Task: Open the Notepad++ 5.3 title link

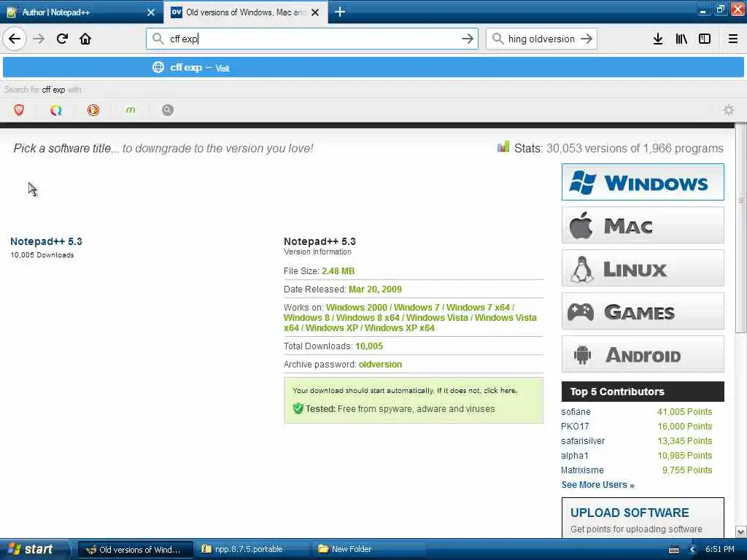Action: [x=46, y=241]
